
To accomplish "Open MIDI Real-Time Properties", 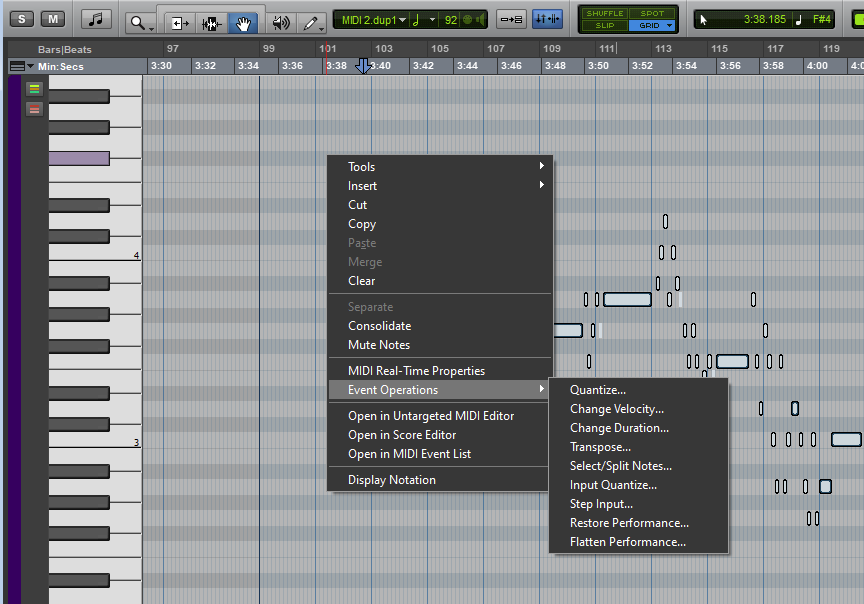I will [x=440, y=370].
